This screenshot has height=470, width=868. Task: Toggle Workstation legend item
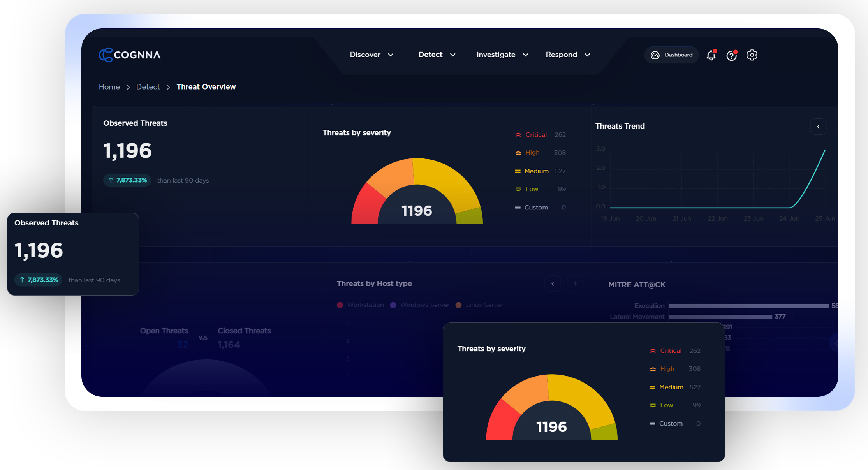tap(360, 305)
